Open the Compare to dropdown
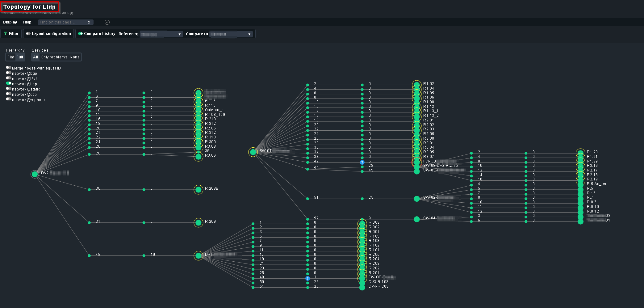 (x=230, y=34)
